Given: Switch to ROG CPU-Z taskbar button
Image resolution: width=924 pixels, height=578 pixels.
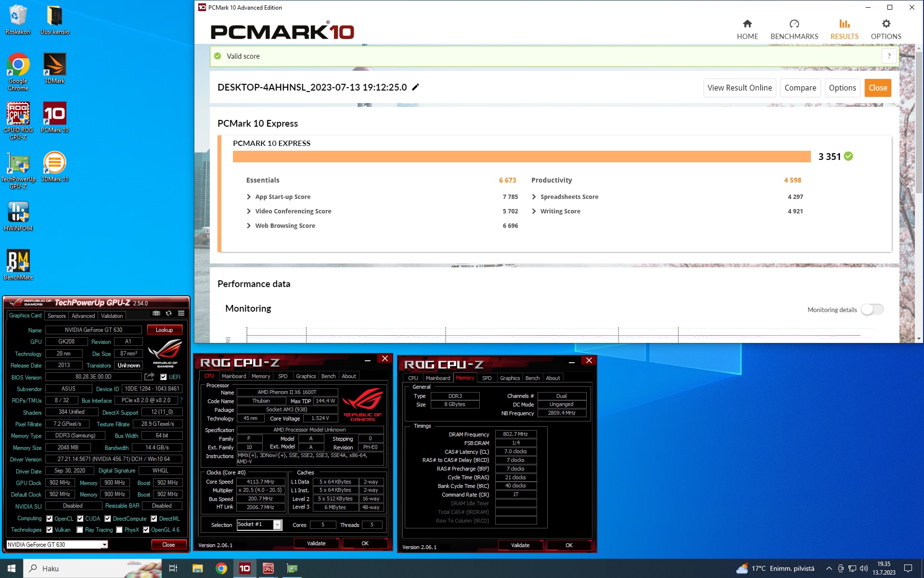Looking at the screenshot, I should click(268, 568).
